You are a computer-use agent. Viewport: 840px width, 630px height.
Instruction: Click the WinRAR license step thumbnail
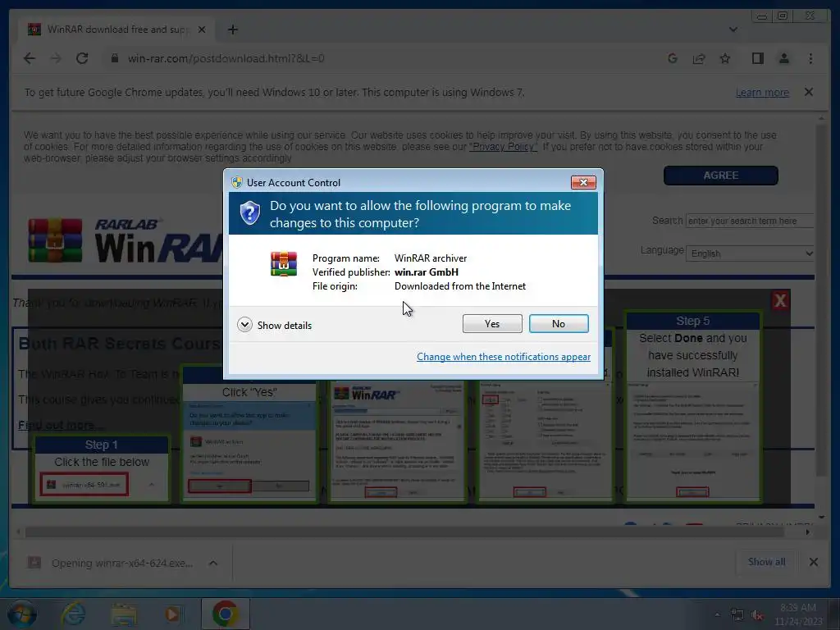[396, 442]
